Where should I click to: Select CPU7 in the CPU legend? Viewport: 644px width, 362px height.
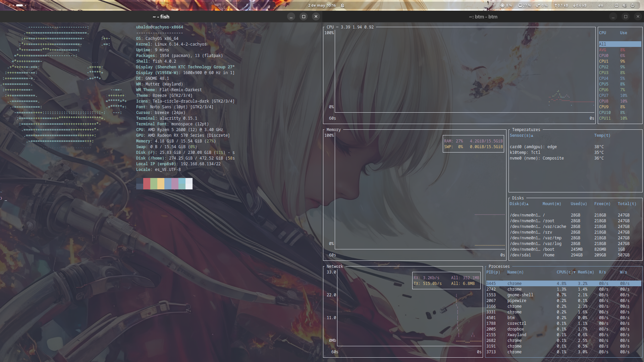[620, 96]
